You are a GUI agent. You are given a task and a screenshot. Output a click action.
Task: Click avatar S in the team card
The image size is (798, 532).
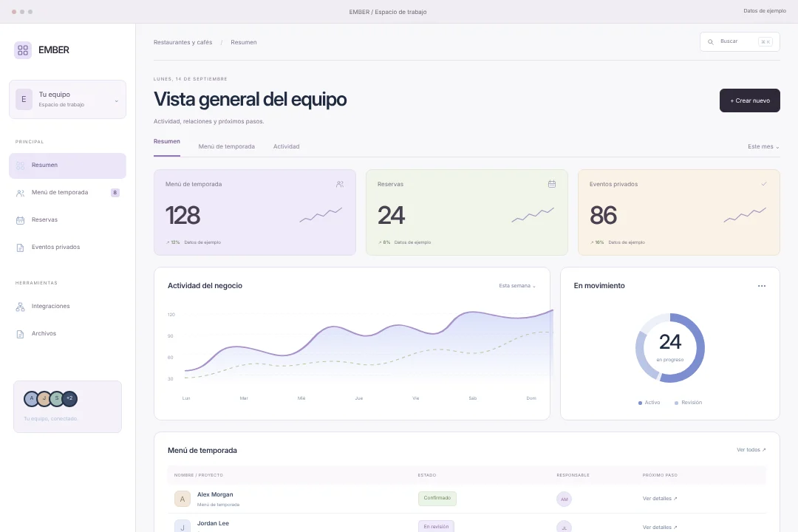point(56,398)
